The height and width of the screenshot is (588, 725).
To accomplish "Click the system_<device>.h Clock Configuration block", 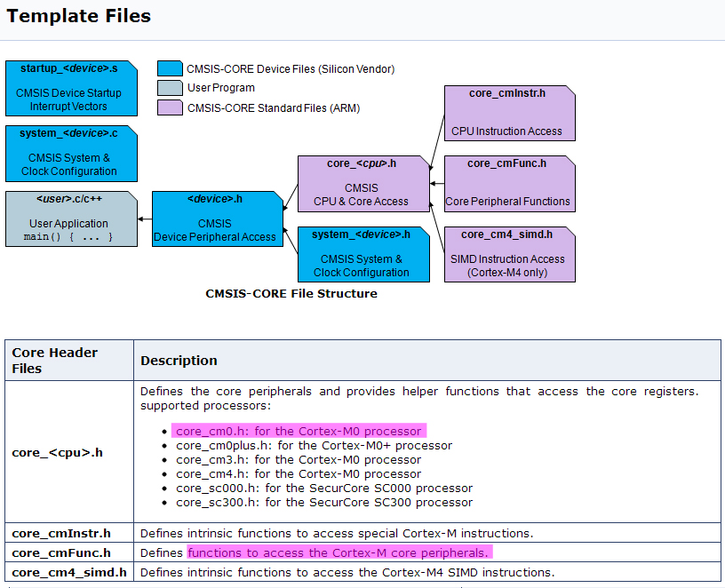I will pyautogui.click(x=362, y=254).
